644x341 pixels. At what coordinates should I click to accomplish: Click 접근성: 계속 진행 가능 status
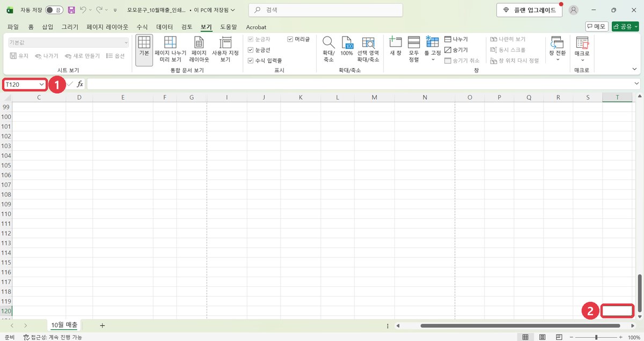click(x=53, y=337)
